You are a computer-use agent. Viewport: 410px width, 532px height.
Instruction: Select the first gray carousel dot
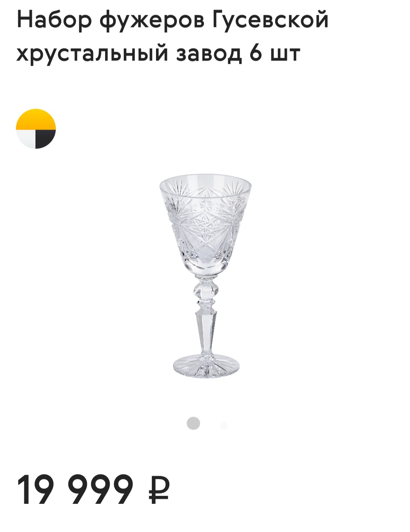tap(193, 423)
